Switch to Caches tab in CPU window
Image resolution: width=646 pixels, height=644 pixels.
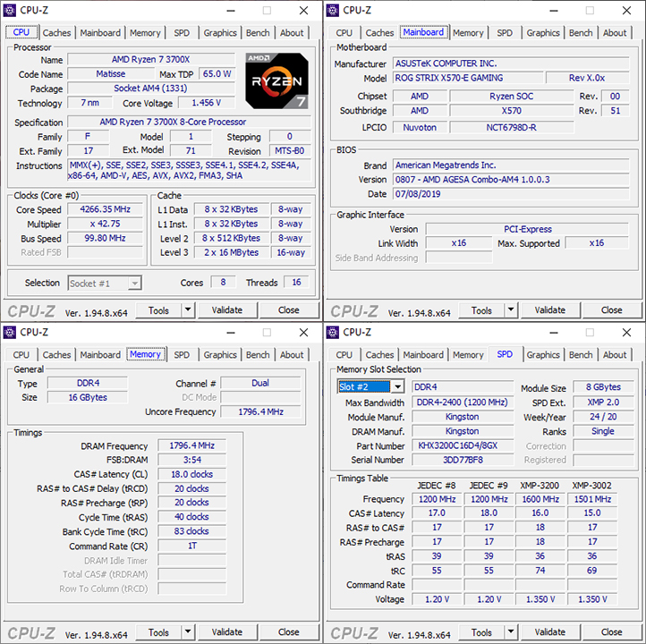pyautogui.click(x=56, y=32)
